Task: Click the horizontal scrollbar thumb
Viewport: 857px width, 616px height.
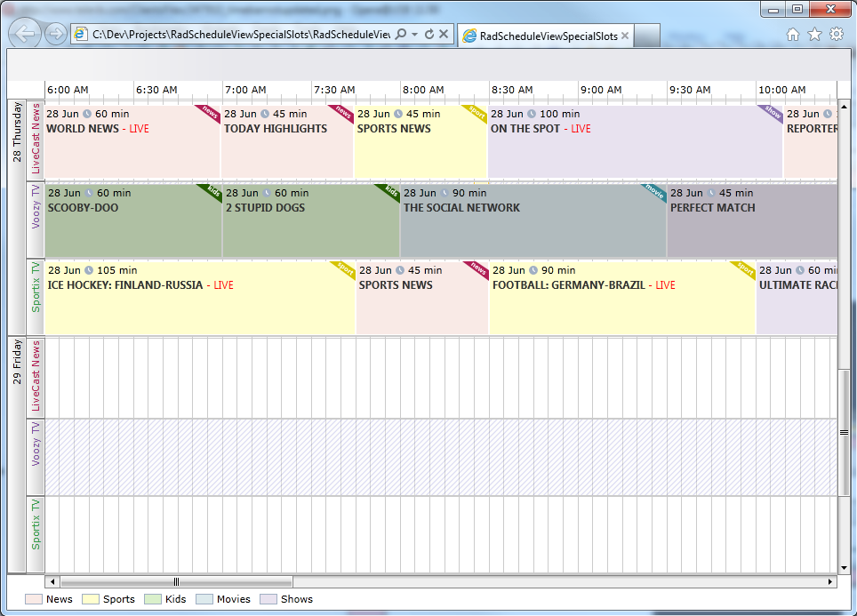Action: 177,581
